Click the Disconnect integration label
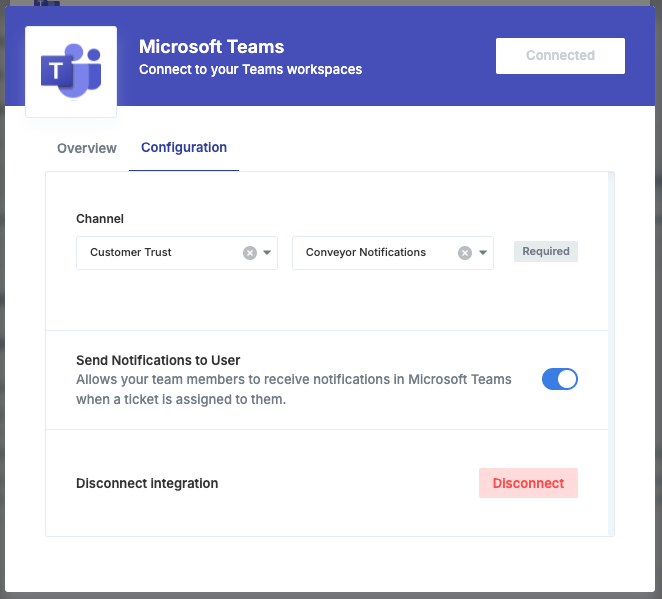The height and width of the screenshot is (599, 662). (x=147, y=483)
